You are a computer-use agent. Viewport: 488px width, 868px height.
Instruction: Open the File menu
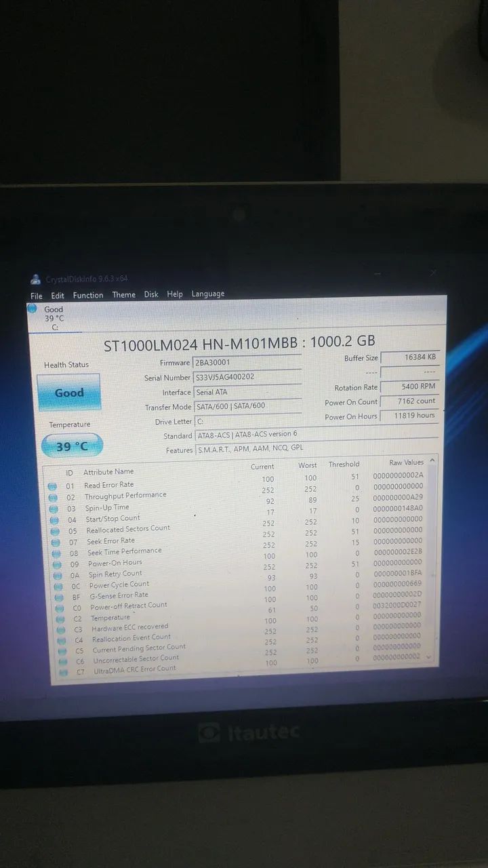pos(36,296)
